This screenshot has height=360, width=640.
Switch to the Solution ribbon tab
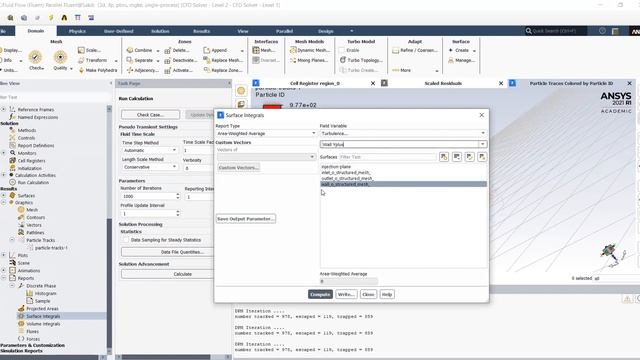click(160, 31)
